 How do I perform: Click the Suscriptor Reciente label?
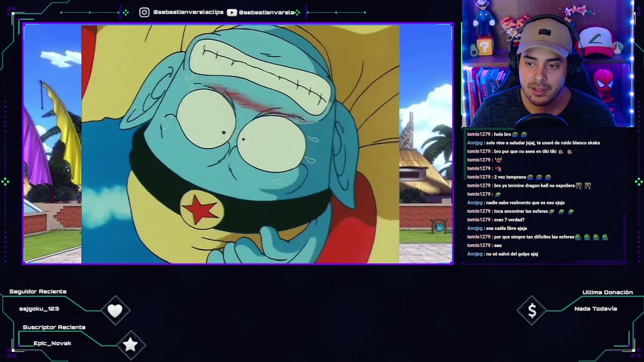pyautogui.click(x=54, y=327)
